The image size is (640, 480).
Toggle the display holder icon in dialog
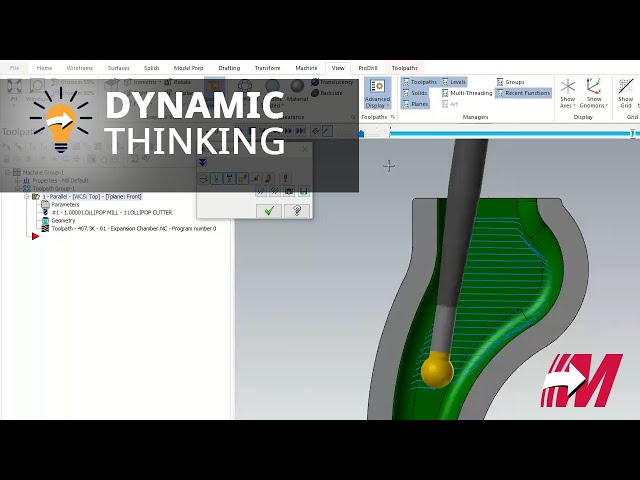tap(229, 178)
